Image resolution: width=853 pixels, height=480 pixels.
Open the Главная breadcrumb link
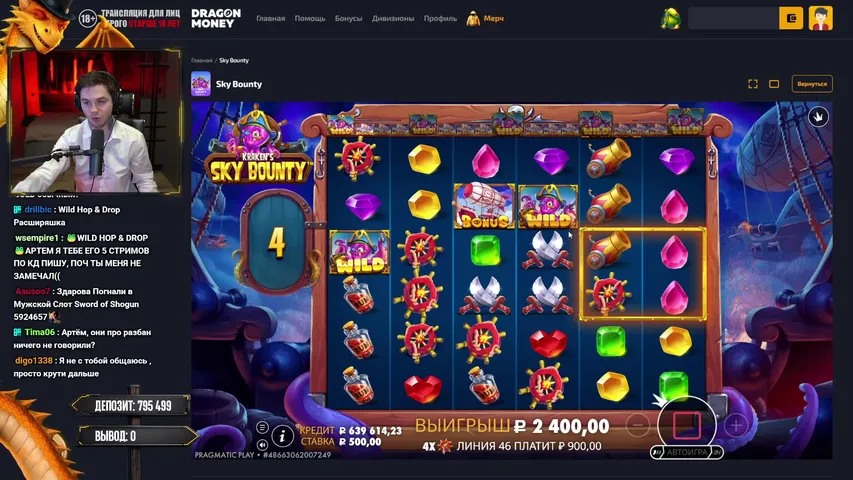pos(201,60)
